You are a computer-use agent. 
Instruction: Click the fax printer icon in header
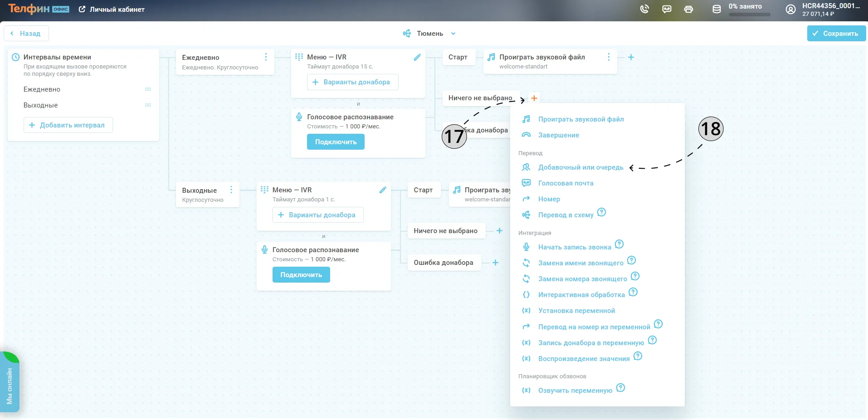(x=688, y=9)
